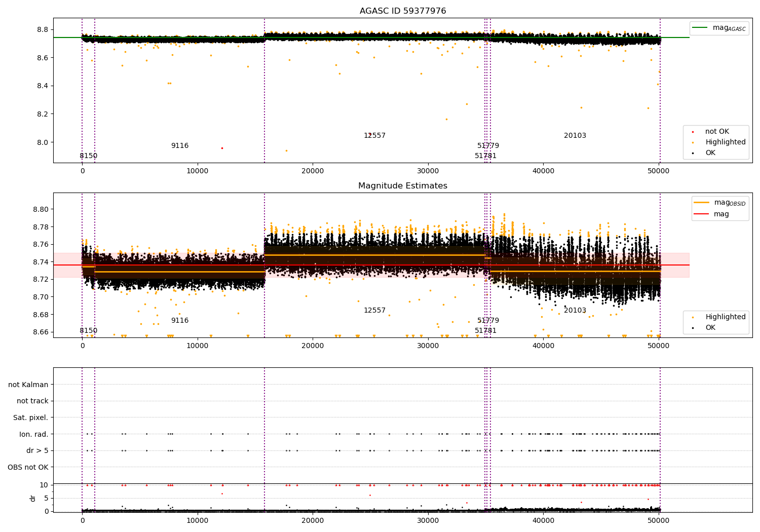The image size is (760, 532).
Task: Click observation label 9116 in the top plot
Action: (x=180, y=146)
